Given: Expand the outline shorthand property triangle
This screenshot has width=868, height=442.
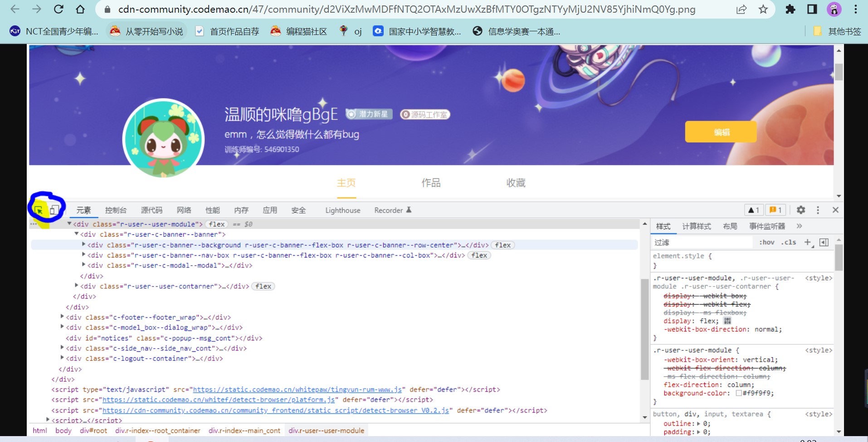Looking at the screenshot, I should [699, 423].
